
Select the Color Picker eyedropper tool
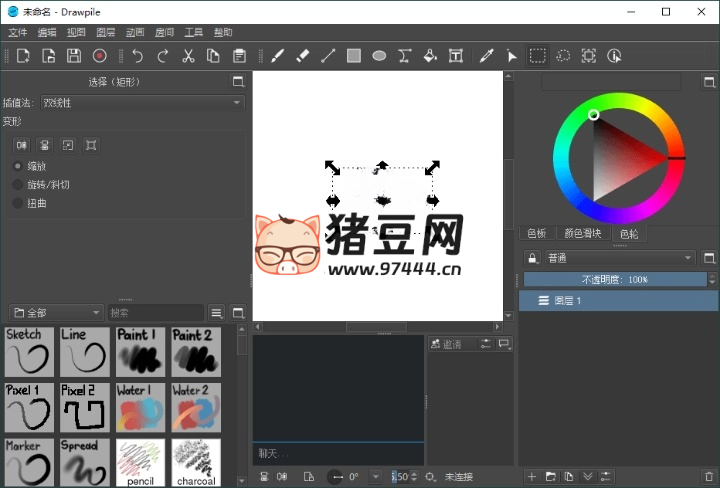(486, 56)
